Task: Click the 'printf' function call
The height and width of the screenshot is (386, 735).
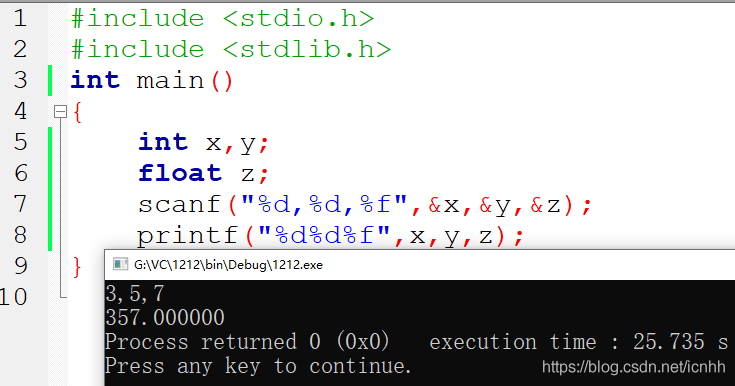Action: (188, 235)
